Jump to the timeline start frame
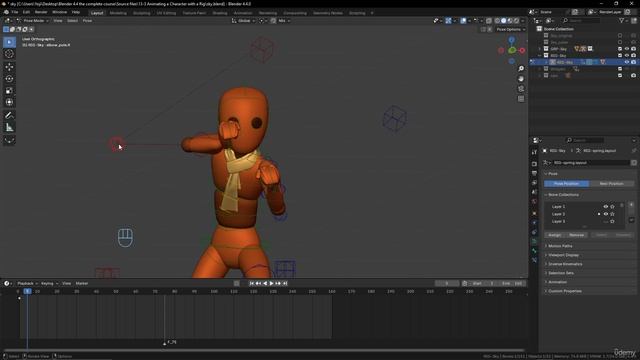This screenshot has height=360, width=640. (251, 283)
